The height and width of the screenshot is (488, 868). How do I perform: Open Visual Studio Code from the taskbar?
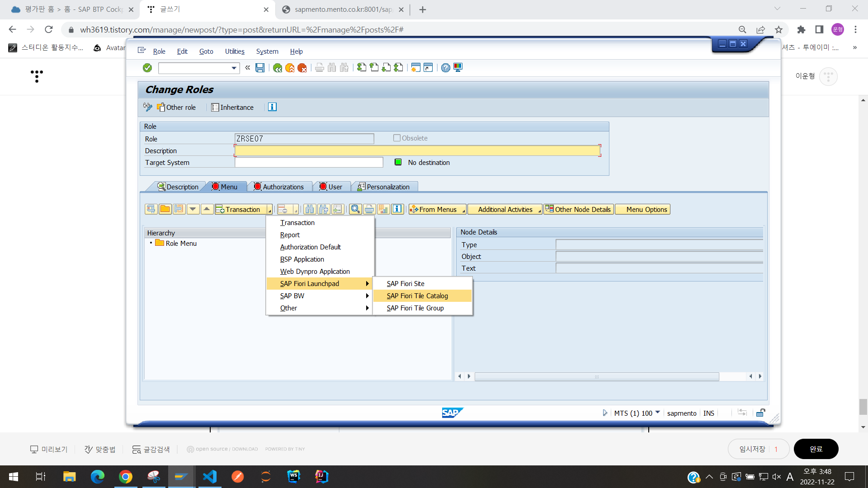click(210, 477)
